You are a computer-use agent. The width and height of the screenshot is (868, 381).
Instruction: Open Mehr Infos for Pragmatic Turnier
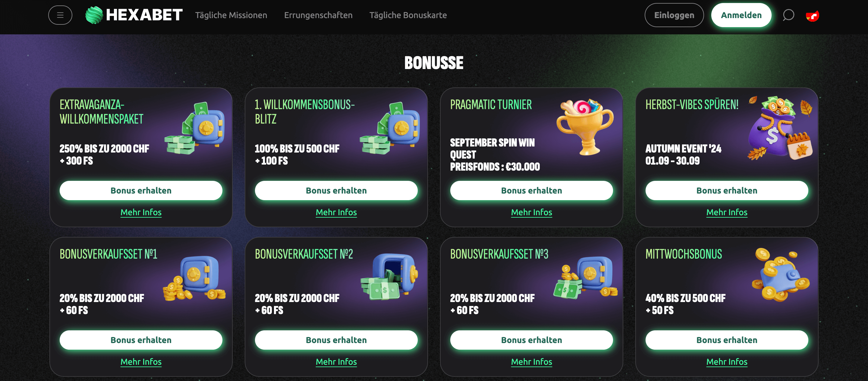coord(531,212)
